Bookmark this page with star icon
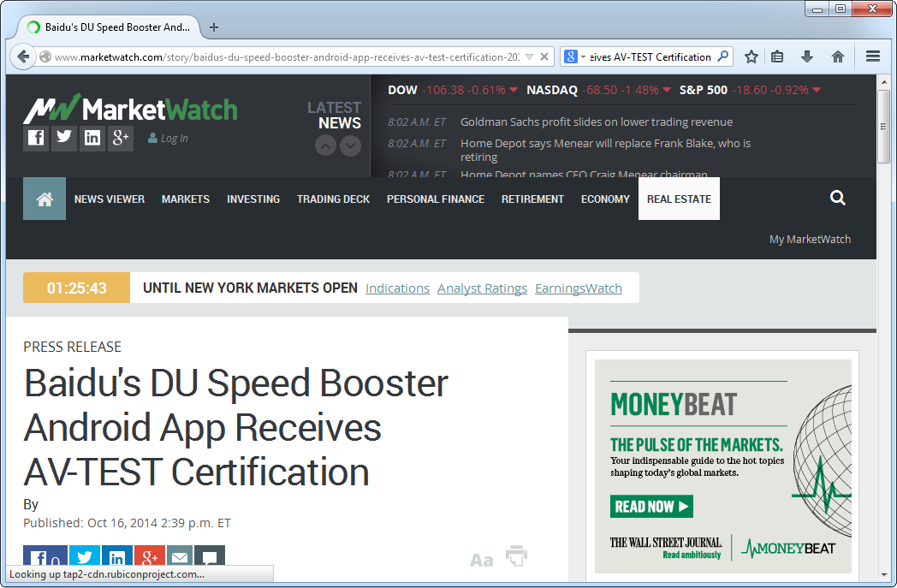This screenshot has width=897, height=588. (x=751, y=56)
